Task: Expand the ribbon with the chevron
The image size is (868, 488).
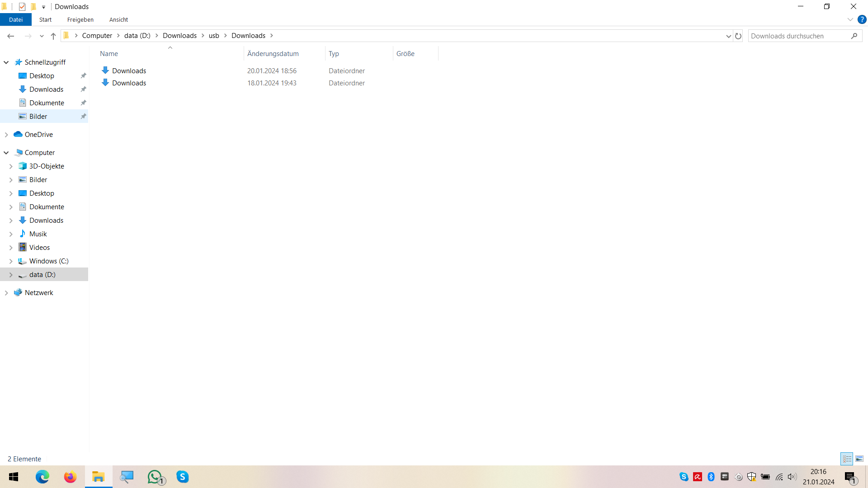Action: pyautogui.click(x=850, y=19)
